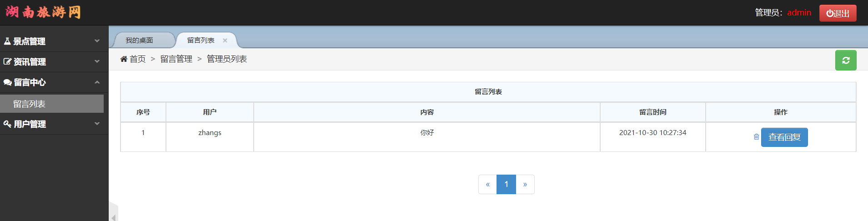Viewport: 868px width, 221px height.
Task: Click the sidebar collapse arrow handle
Action: tap(113, 217)
